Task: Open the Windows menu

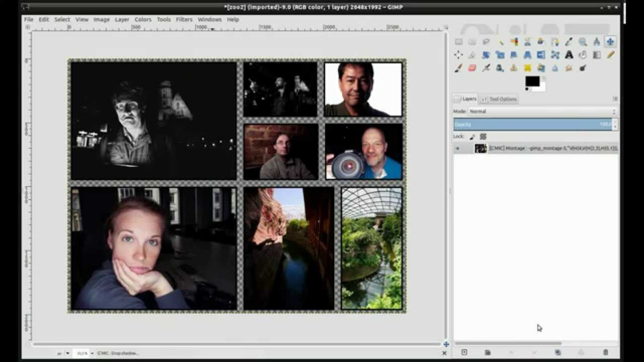Action: [x=210, y=20]
